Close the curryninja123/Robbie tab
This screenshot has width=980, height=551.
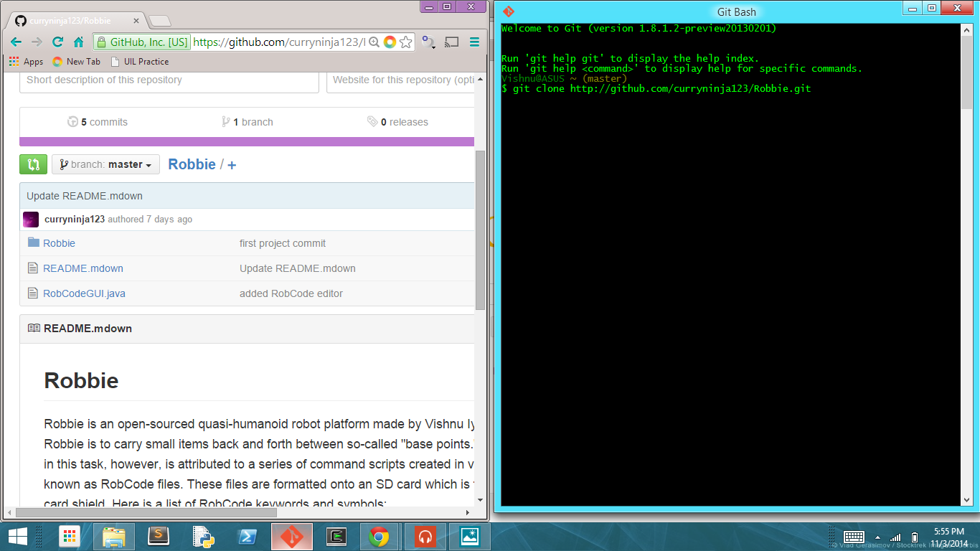coord(135,21)
